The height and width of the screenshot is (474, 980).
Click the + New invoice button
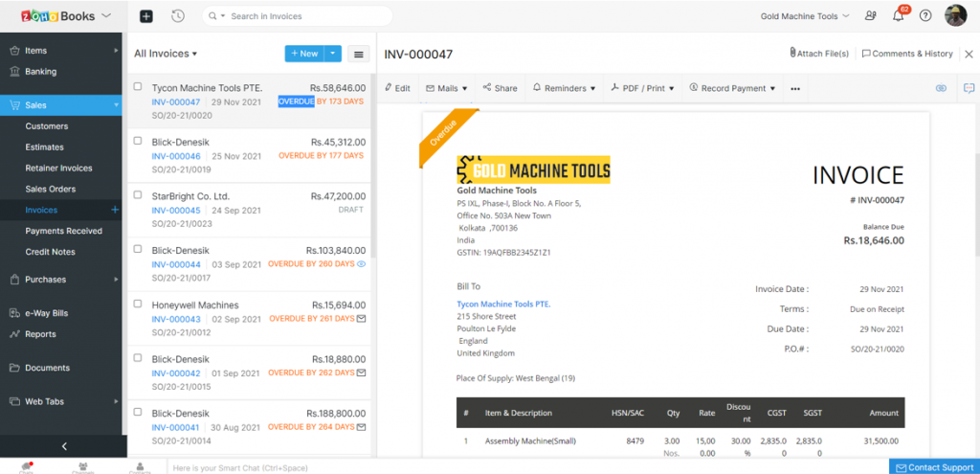(304, 54)
